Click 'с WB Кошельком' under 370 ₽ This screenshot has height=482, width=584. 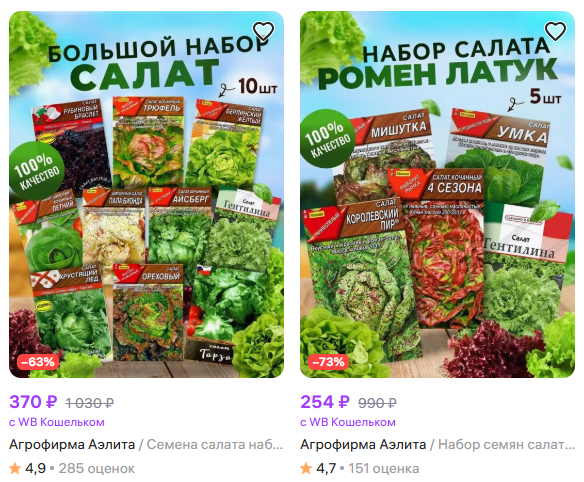point(57,422)
